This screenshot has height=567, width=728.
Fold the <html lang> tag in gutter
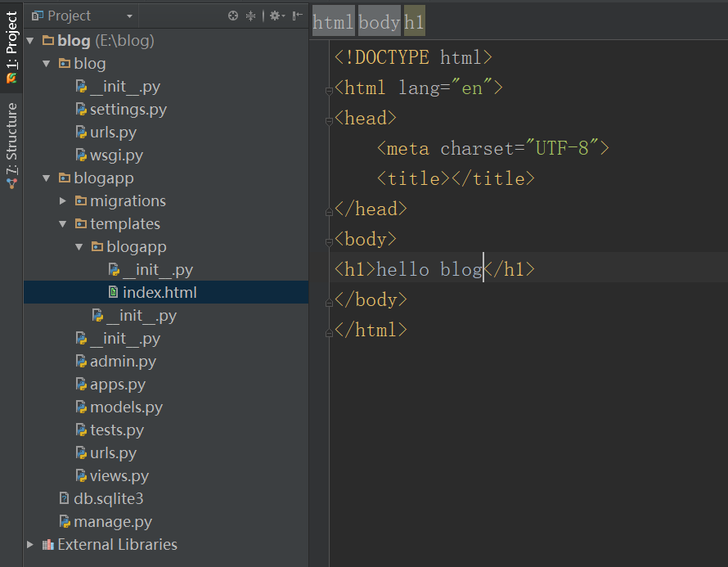[329, 91]
